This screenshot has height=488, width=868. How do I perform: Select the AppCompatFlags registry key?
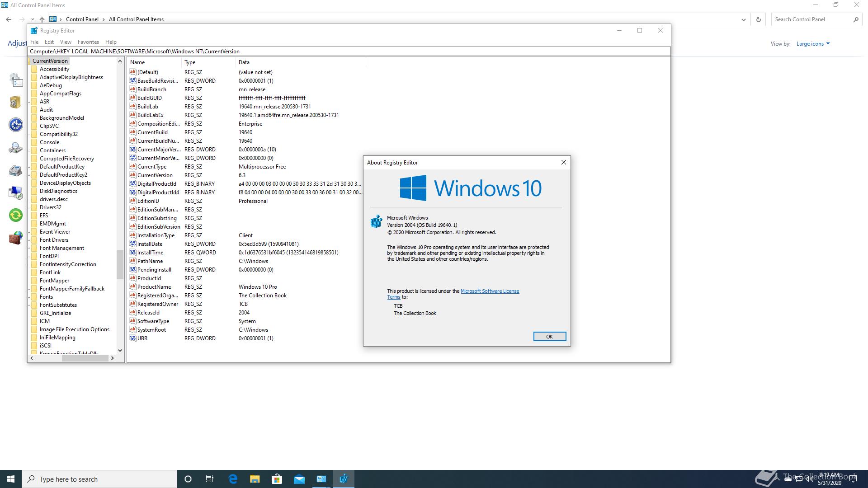point(60,94)
